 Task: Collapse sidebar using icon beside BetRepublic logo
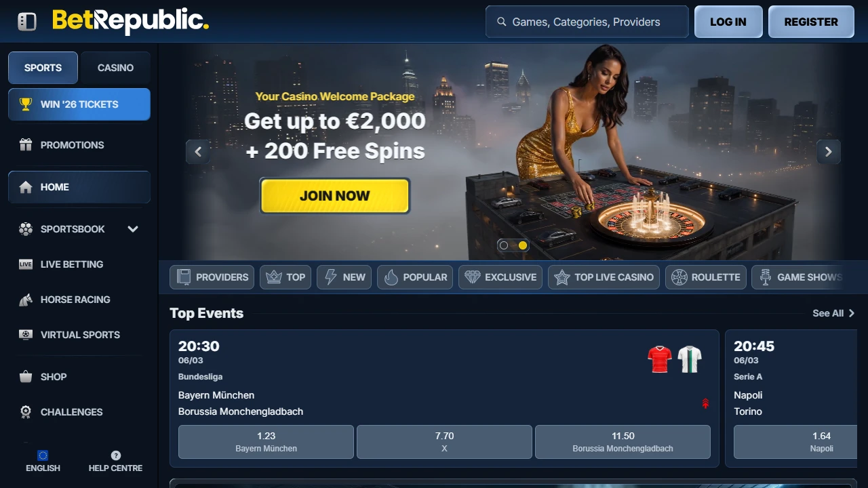pyautogui.click(x=26, y=22)
